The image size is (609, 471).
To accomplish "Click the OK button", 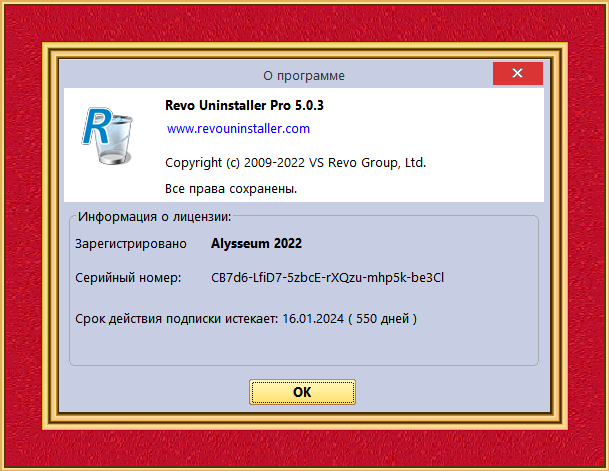I will tap(302, 392).
